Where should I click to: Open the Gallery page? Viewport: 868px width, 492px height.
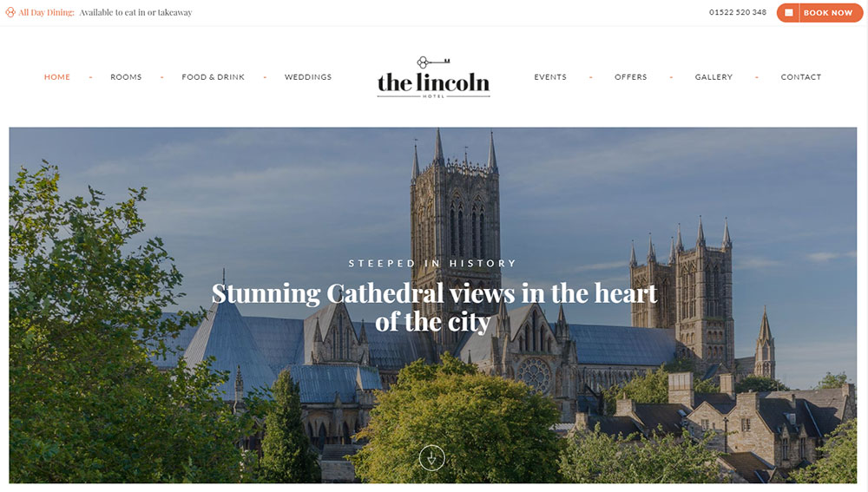coord(713,77)
